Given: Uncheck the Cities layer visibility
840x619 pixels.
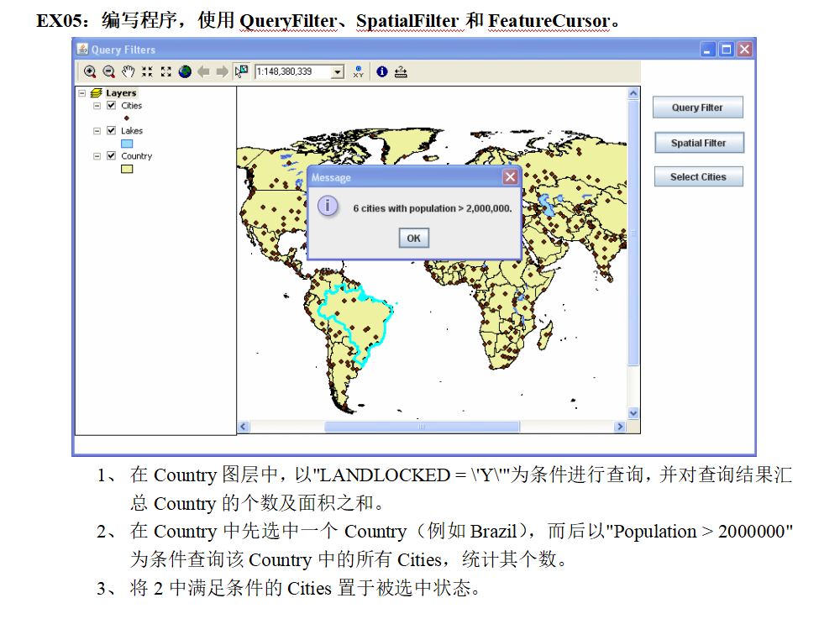Looking at the screenshot, I should [111, 105].
